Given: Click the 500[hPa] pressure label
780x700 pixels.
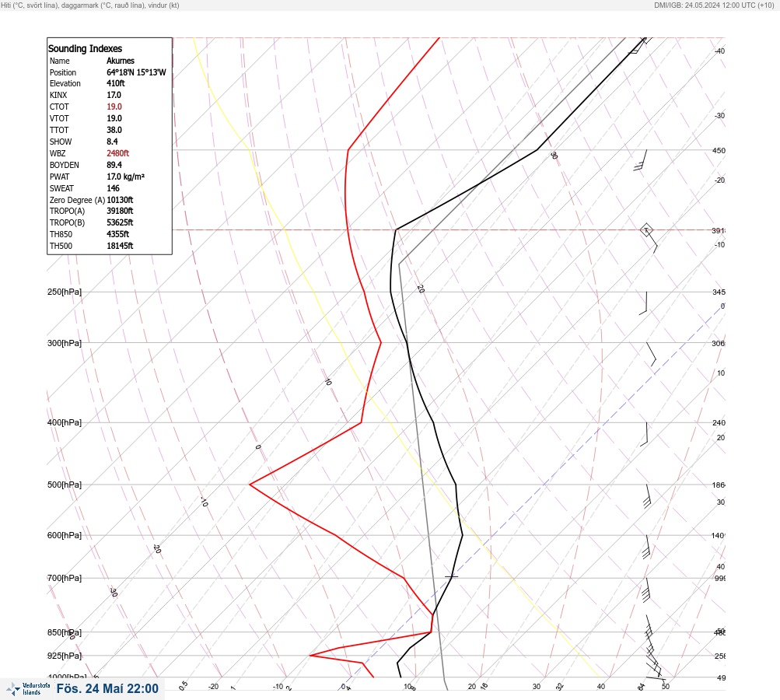Looking at the screenshot, I should (x=65, y=485).
